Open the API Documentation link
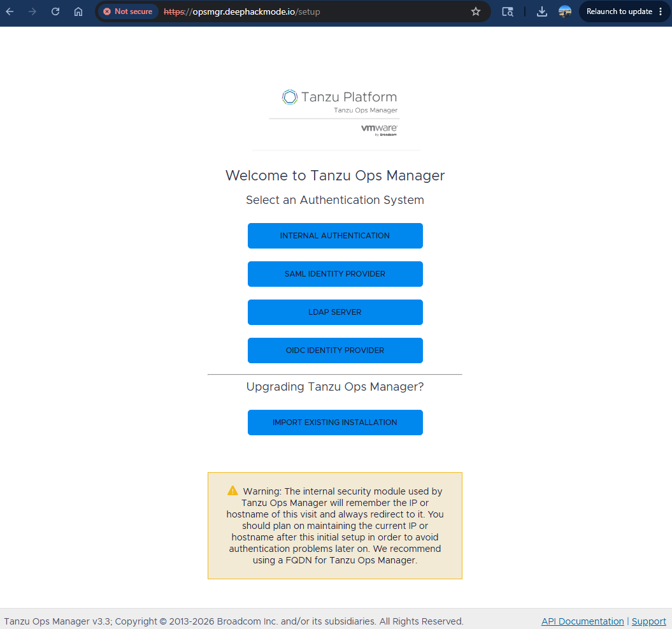The height and width of the screenshot is (629, 672). tap(582, 621)
